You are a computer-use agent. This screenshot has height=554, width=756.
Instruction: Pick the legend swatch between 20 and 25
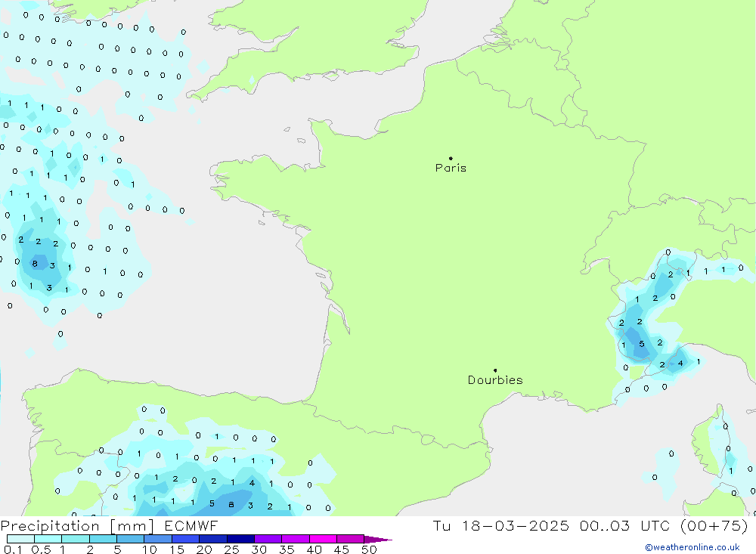coord(213,539)
